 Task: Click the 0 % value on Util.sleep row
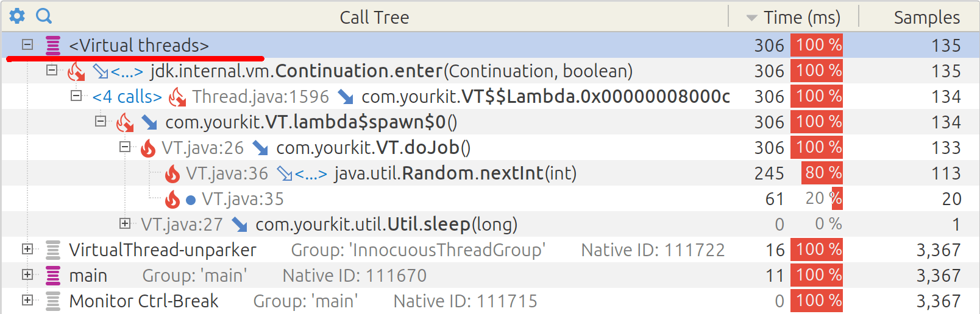point(828,224)
